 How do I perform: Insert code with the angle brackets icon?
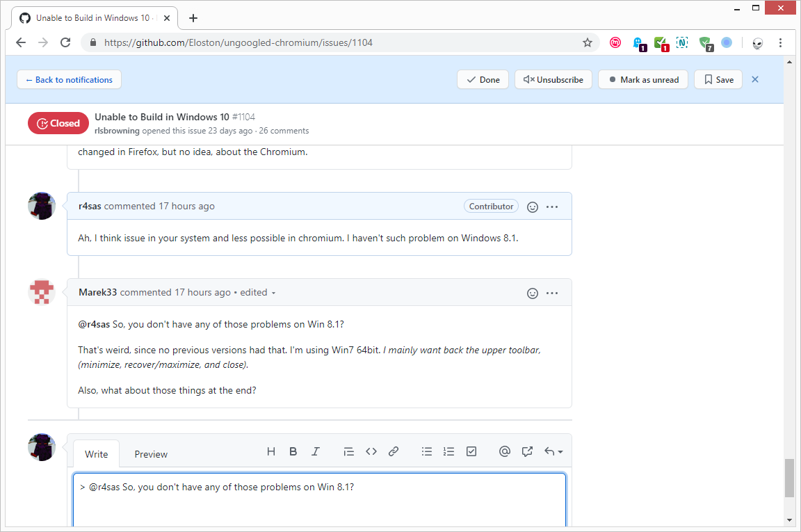click(371, 451)
